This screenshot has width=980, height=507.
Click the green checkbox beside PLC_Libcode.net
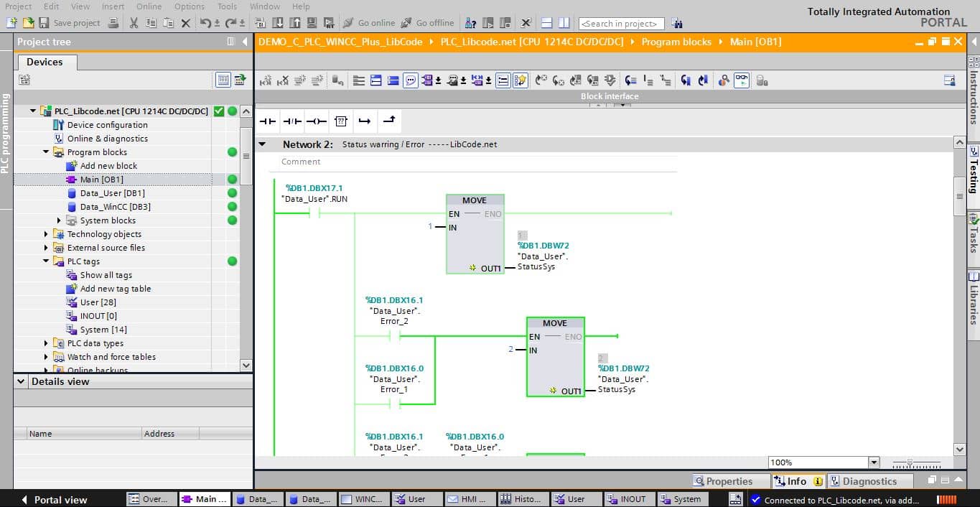[x=219, y=111]
